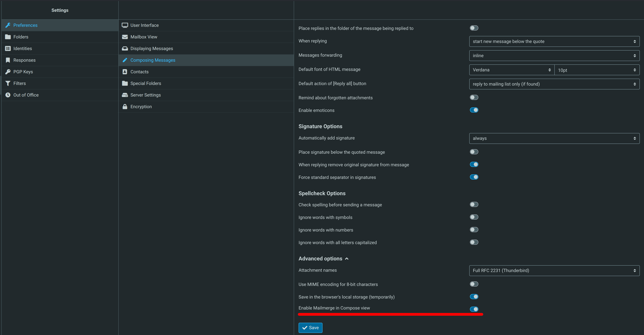Open the Mailbox View section

pyautogui.click(x=144, y=37)
